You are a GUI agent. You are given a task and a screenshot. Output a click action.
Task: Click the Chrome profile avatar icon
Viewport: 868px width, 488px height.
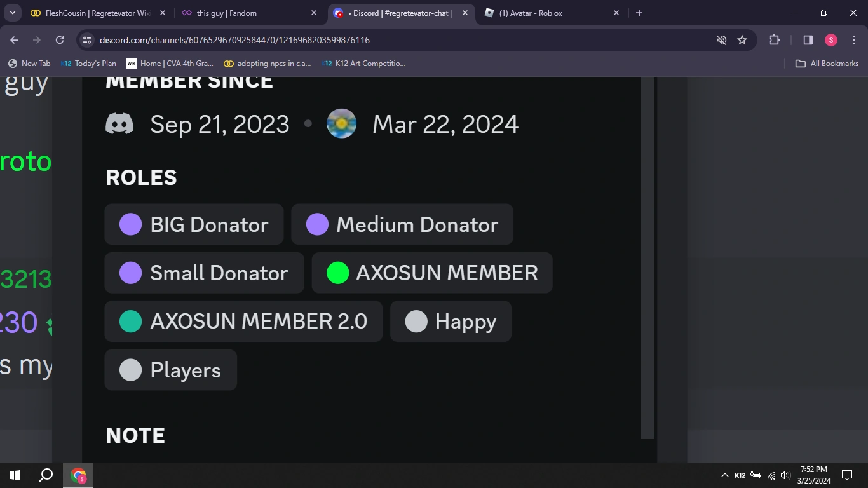coord(831,39)
